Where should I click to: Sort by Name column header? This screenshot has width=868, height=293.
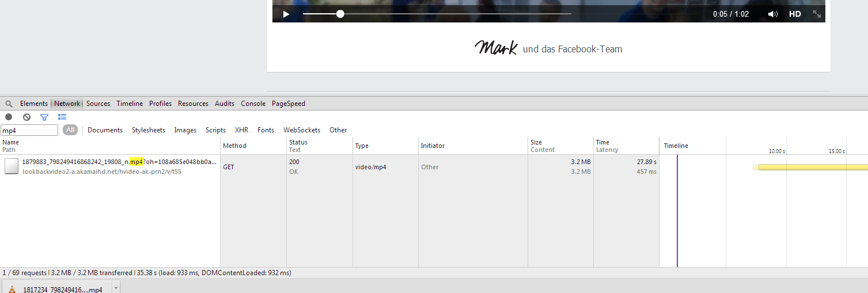[x=110, y=146]
